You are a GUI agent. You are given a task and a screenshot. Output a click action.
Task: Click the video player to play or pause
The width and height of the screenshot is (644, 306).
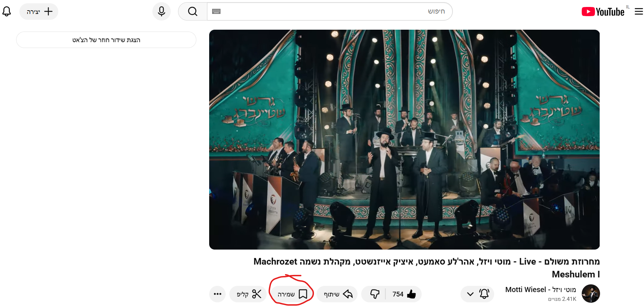[x=404, y=139]
